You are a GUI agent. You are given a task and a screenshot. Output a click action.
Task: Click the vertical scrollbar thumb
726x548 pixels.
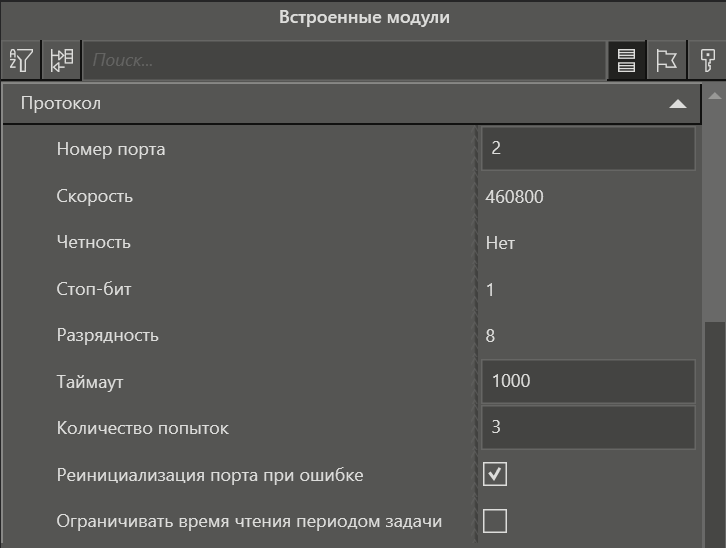pyautogui.click(x=714, y=434)
